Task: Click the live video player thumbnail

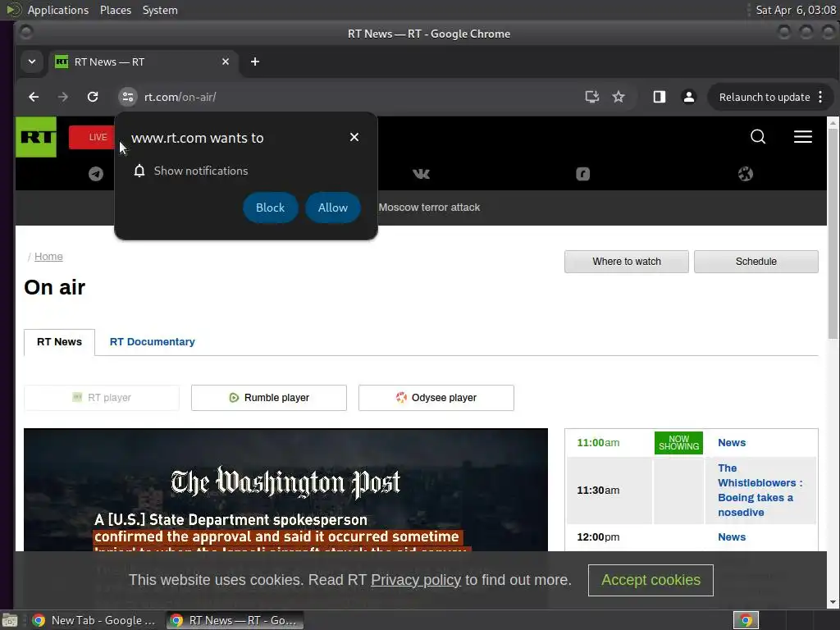Action: [285, 490]
